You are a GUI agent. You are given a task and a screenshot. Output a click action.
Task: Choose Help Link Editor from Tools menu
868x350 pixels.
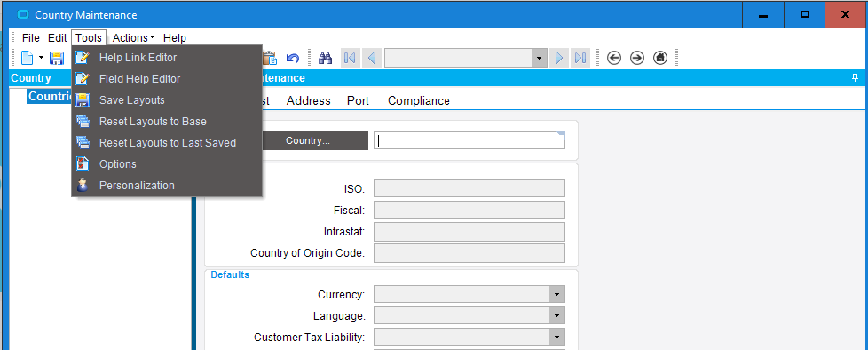[167, 58]
